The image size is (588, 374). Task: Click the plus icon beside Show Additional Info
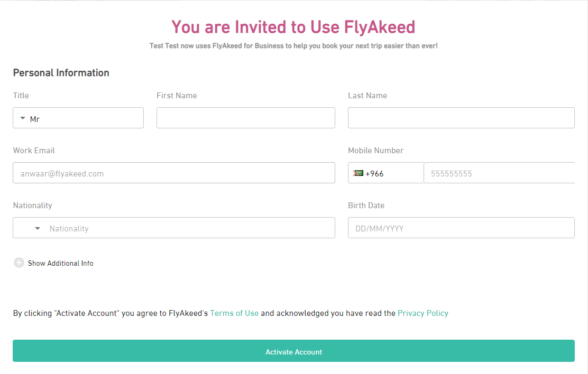[19, 263]
